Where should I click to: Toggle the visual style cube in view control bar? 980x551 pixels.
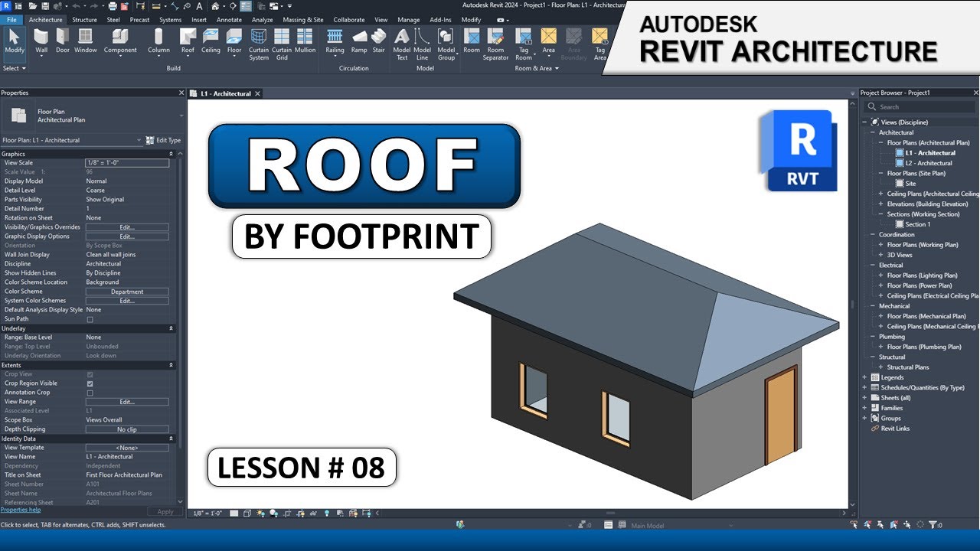[x=247, y=514]
